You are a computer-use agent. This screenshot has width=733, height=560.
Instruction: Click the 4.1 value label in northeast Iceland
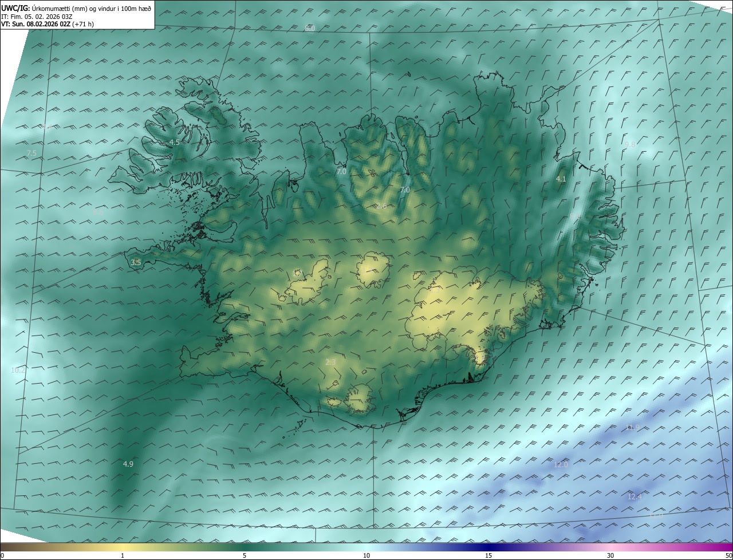tap(561, 179)
